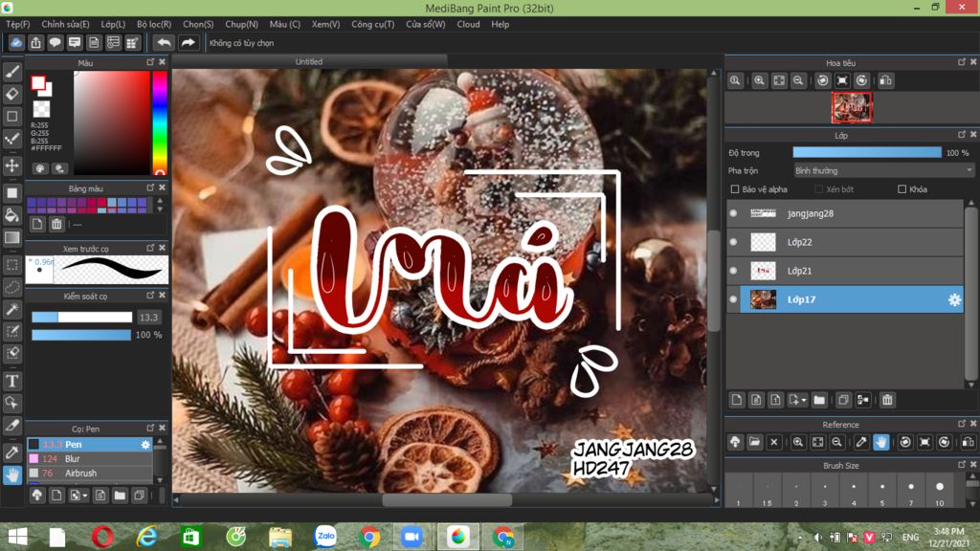Toggle visibility of jangjang28 layer
980x551 pixels.
733,213
